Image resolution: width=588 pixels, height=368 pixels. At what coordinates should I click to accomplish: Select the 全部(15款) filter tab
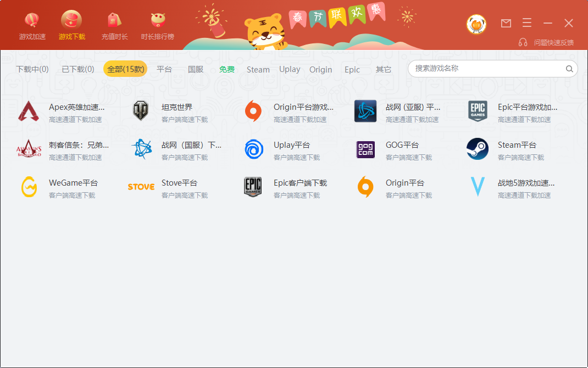pyautogui.click(x=126, y=69)
